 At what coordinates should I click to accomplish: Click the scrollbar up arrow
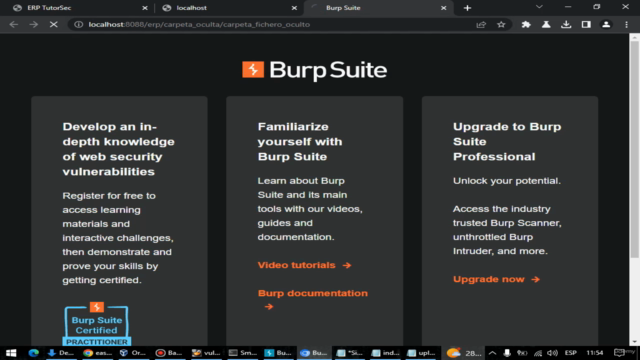[x=634, y=37]
